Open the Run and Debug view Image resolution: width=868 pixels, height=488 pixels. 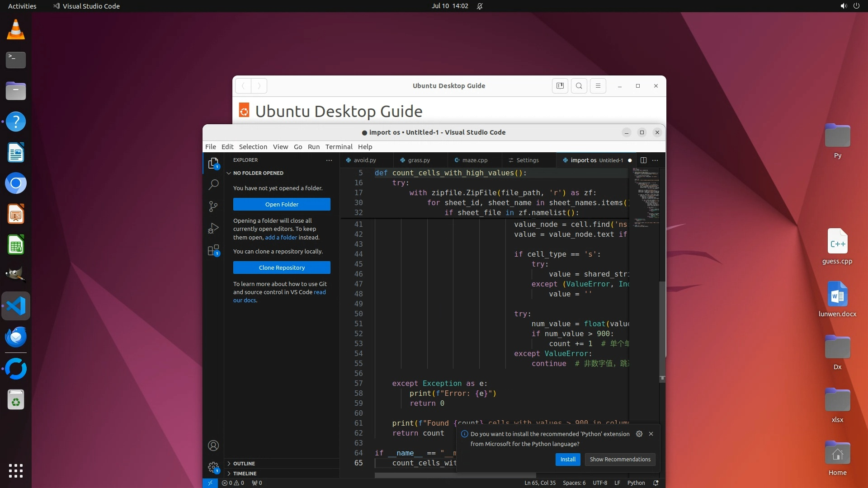coord(213,229)
